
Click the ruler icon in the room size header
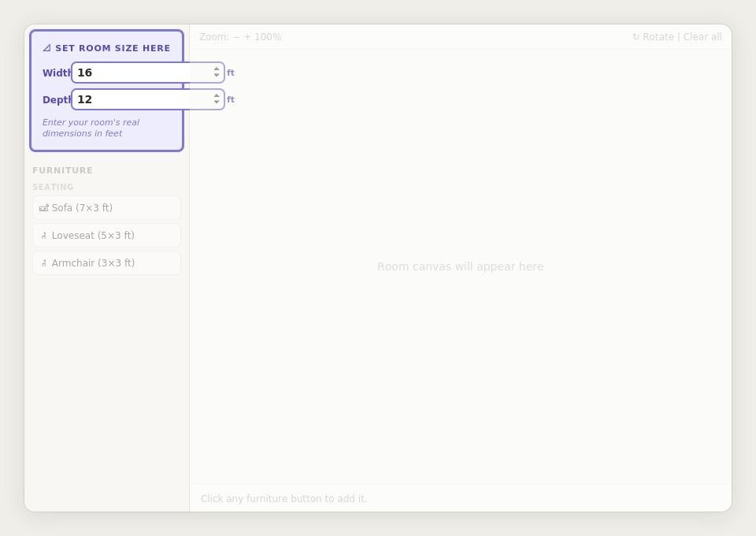pyautogui.click(x=46, y=47)
